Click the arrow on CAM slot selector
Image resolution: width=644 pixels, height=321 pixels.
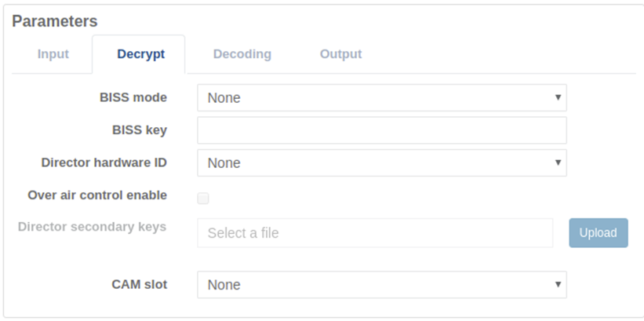click(x=558, y=285)
